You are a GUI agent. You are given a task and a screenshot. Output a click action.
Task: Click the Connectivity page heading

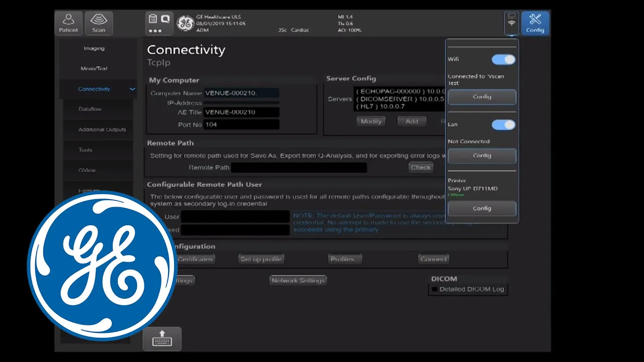click(x=186, y=50)
